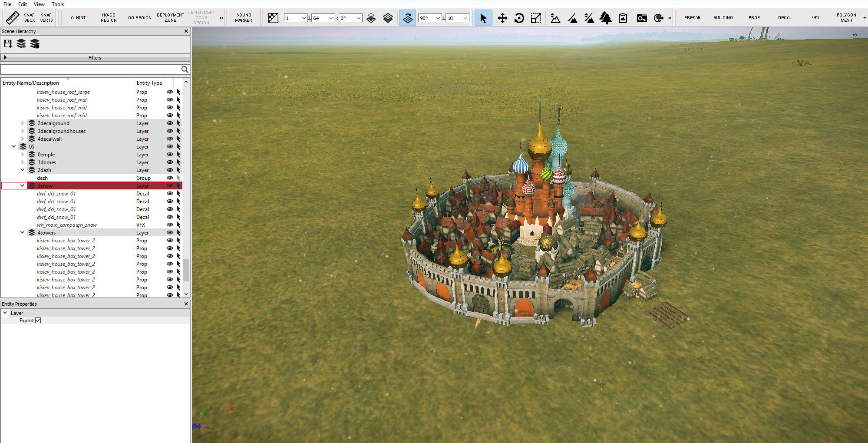This screenshot has width=868, height=443.
Task: Open the Edit menu
Action: (x=23, y=4)
